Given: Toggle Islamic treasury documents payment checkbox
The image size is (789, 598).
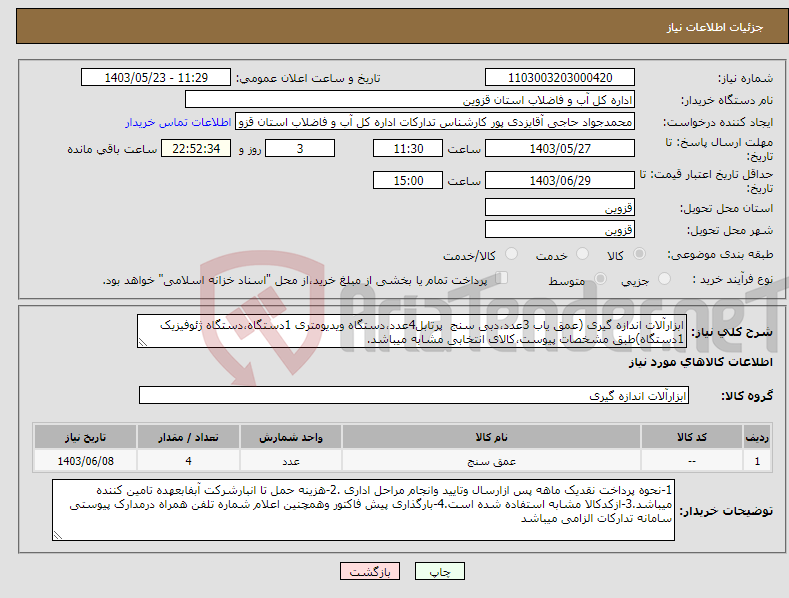Looking at the screenshot, I should (502, 278).
